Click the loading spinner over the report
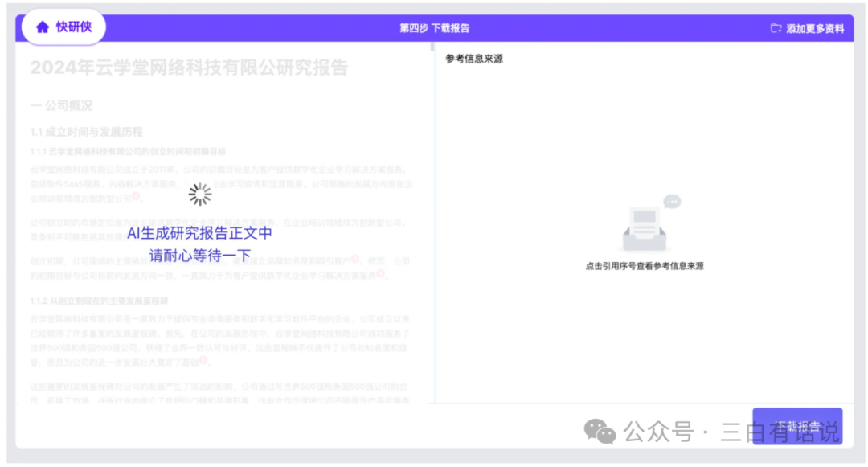 [x=200, y=195]
